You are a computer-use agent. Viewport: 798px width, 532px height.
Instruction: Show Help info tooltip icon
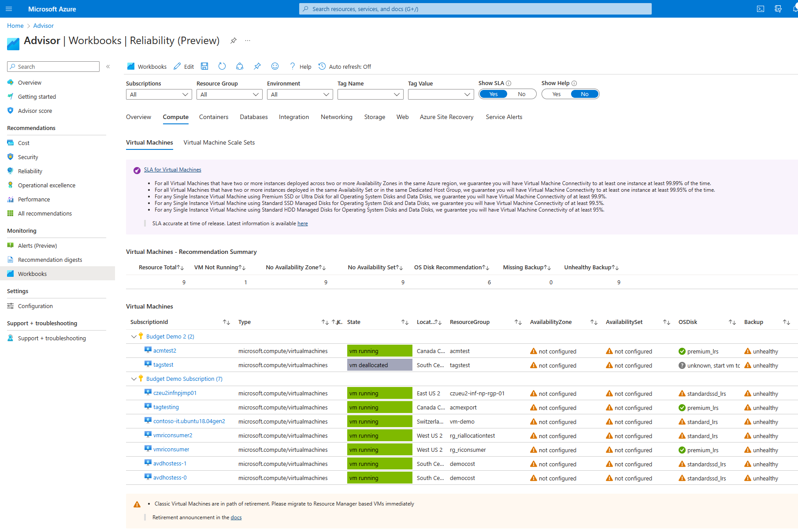pos(574,83)
